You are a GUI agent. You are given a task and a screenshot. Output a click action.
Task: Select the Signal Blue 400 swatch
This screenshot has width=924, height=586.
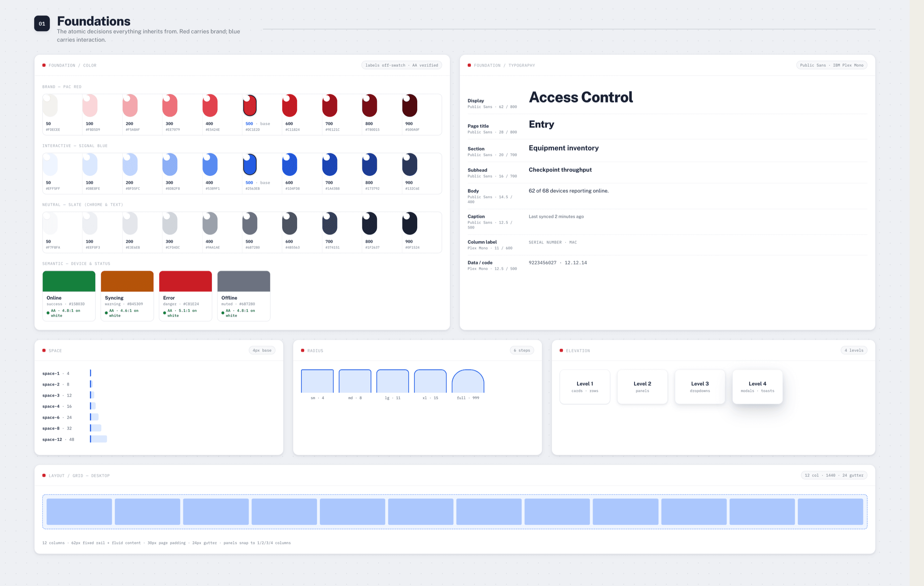210,165
